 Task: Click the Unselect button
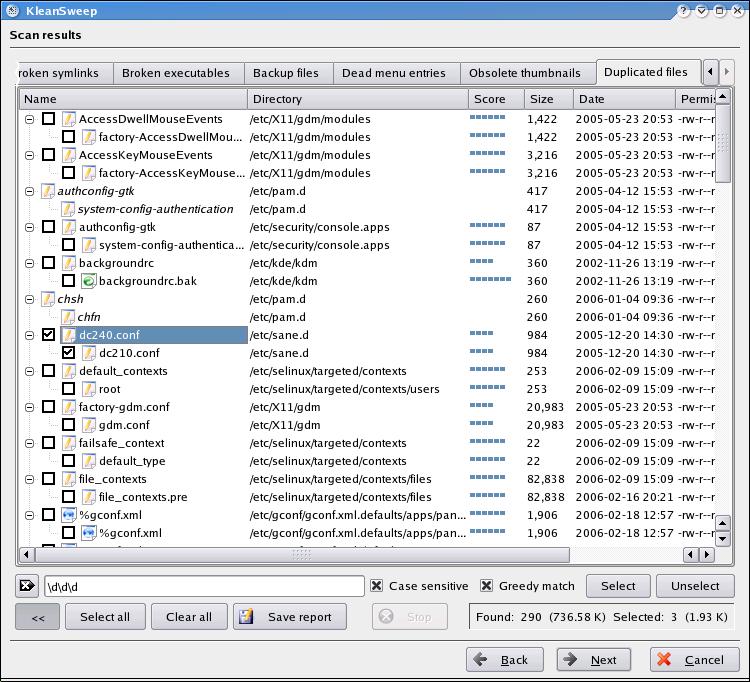point(695,586)
